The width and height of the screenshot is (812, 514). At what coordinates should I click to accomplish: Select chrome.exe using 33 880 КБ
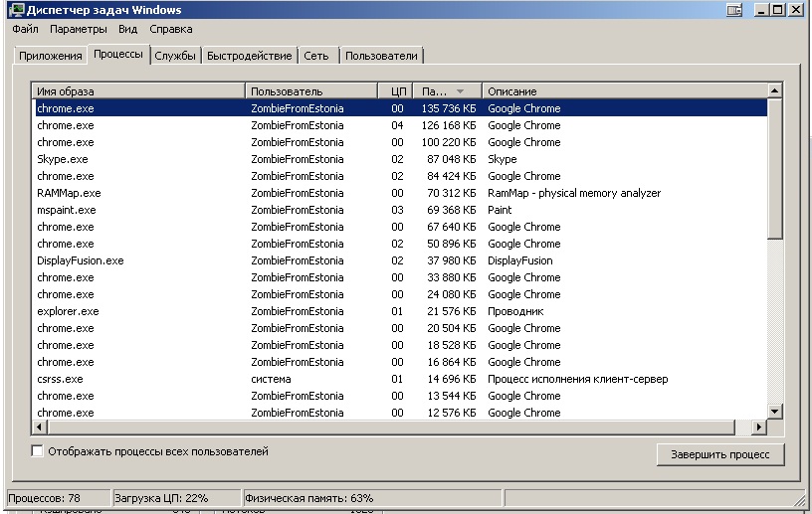[399, 277]
